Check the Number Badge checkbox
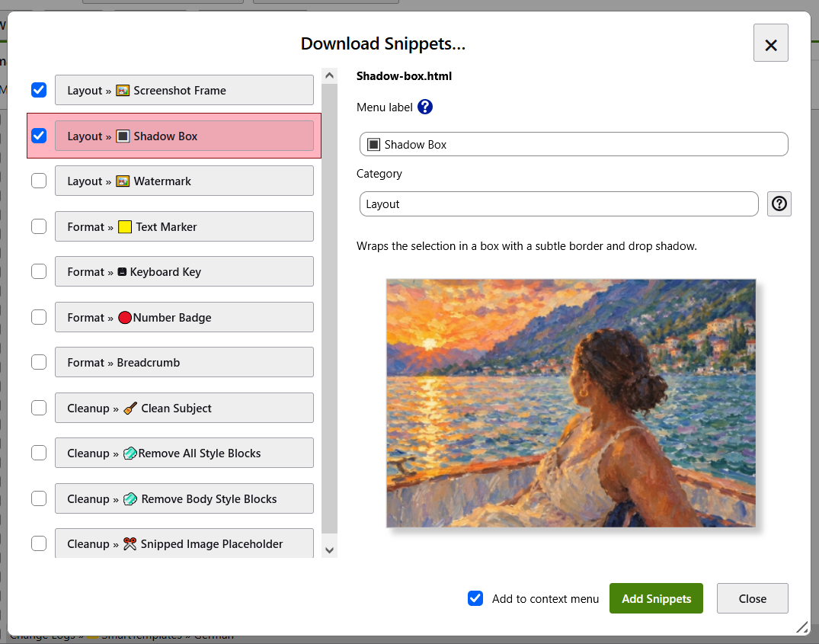Viewport: 819px width, 644px height. [x=39, y=317]
